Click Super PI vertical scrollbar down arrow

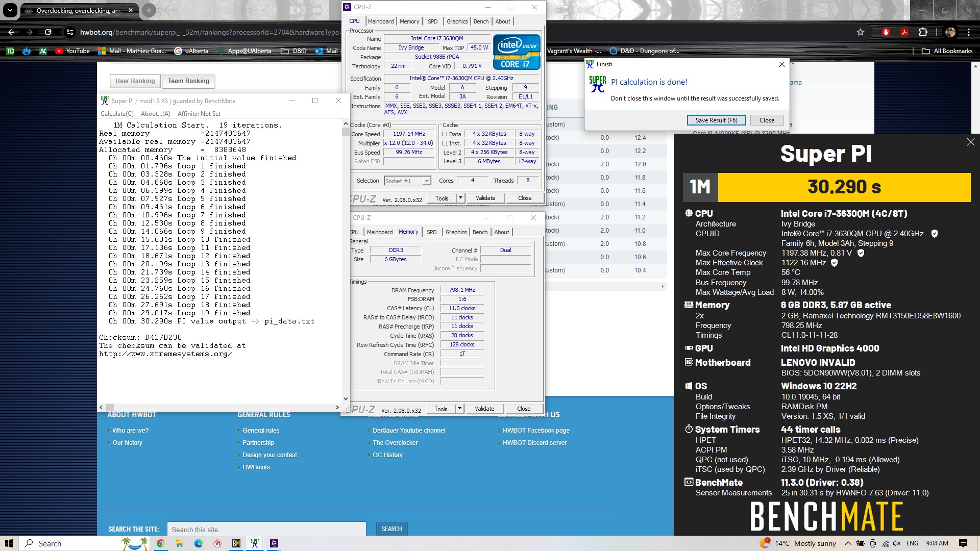click(x=346, y=399)
